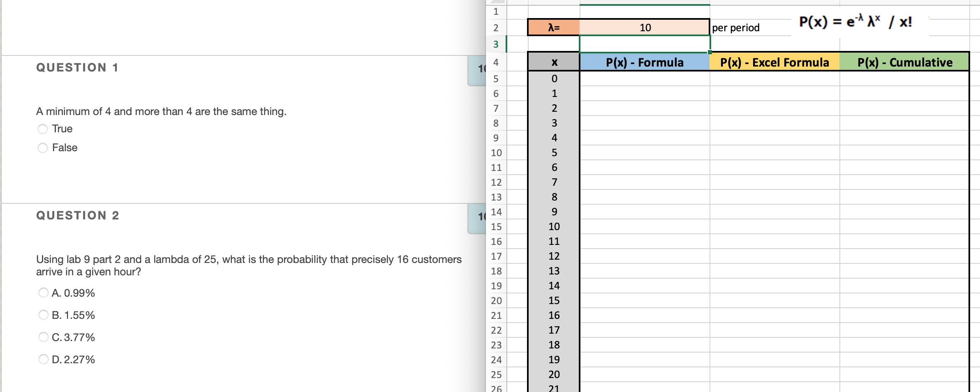Viewport: 980px width, 392px height.
Task: Click the 'QUESTION 1' heading
Action: point(77,67)
